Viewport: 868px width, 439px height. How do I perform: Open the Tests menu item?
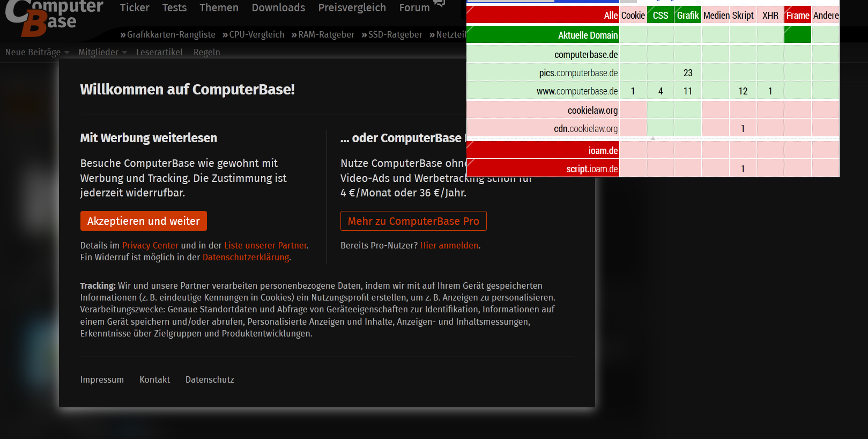pos(174,8)
